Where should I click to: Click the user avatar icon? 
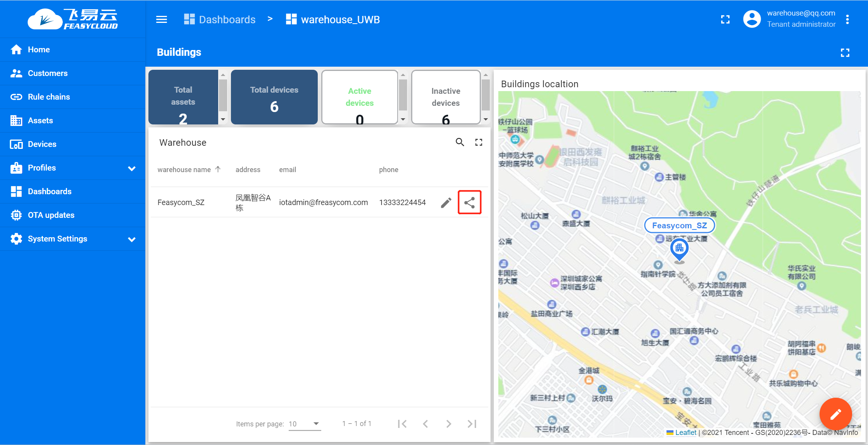tap(752, 19)
